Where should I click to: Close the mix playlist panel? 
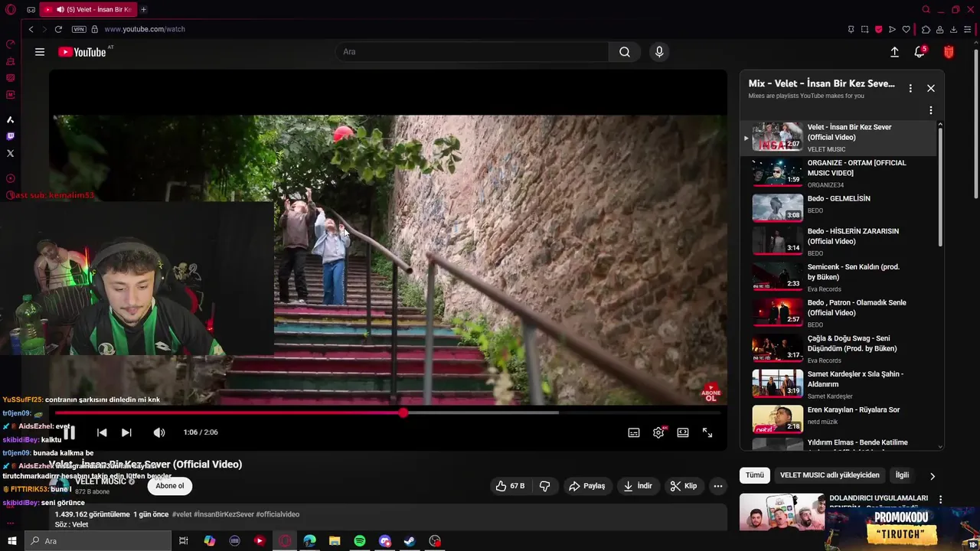pyautogui.click(x=931, y=88)
